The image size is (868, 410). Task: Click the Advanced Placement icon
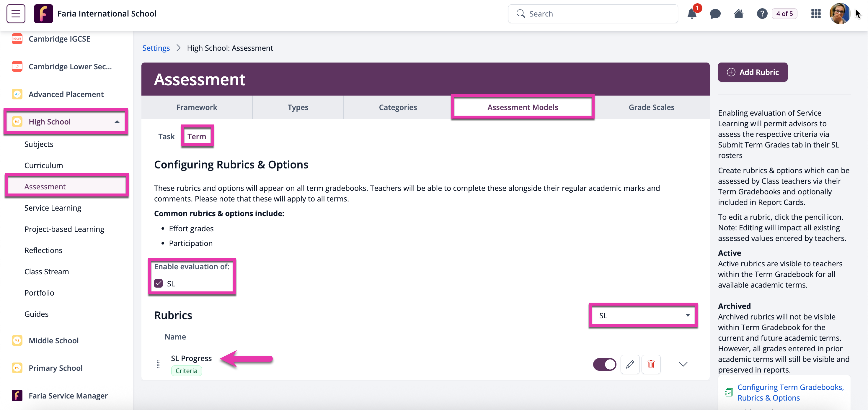click(17, 94)
